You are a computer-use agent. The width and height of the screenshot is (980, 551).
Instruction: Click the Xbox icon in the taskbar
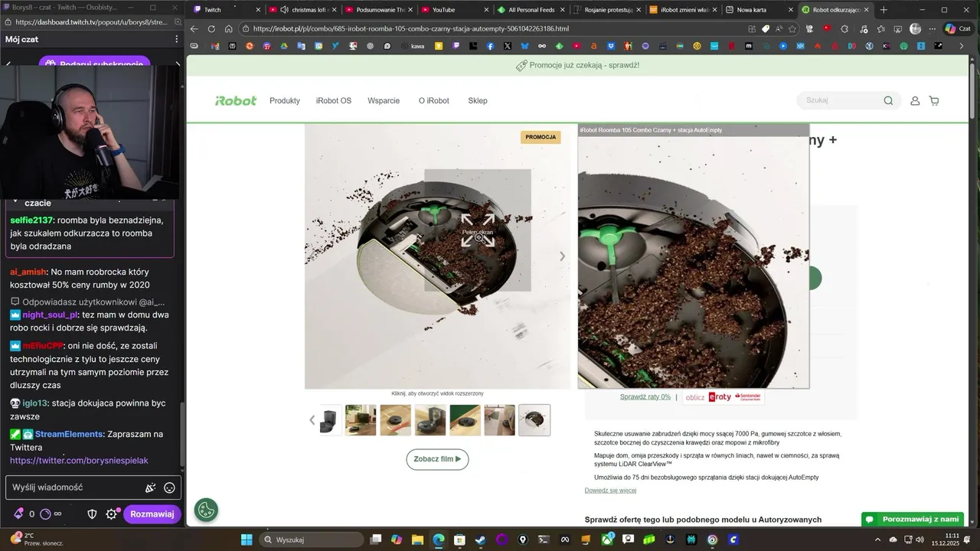coord(607,540)
